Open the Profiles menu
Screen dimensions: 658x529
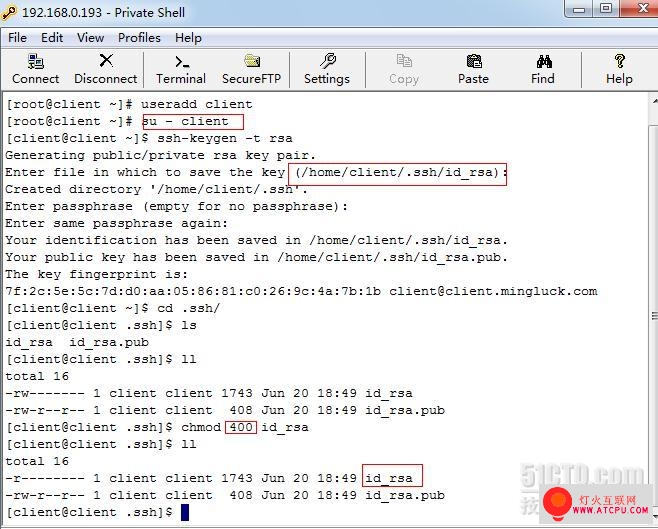click(139, 38)
